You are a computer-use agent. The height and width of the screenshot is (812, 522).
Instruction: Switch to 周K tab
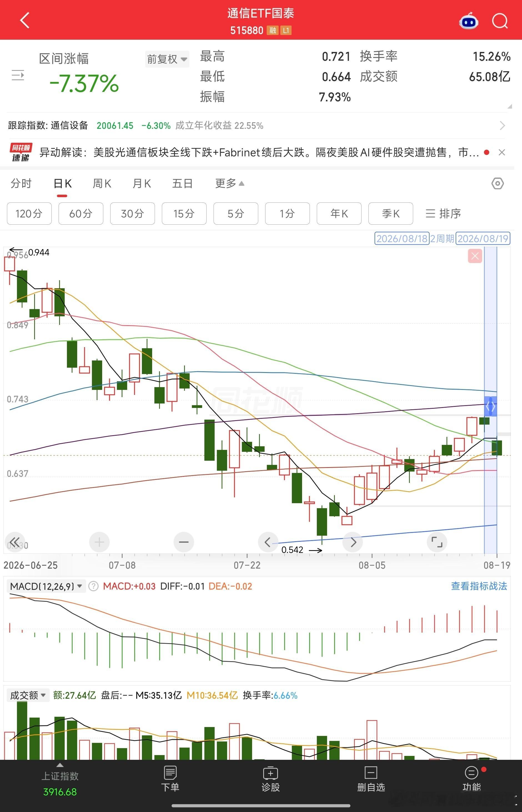[x=102, y=184]
